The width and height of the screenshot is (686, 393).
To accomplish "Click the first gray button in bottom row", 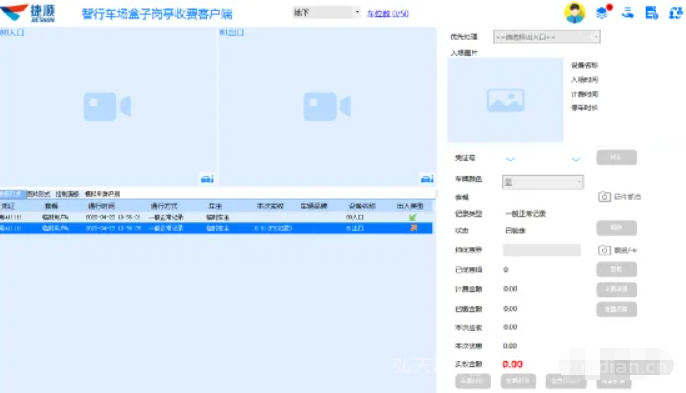I will 473,381.
